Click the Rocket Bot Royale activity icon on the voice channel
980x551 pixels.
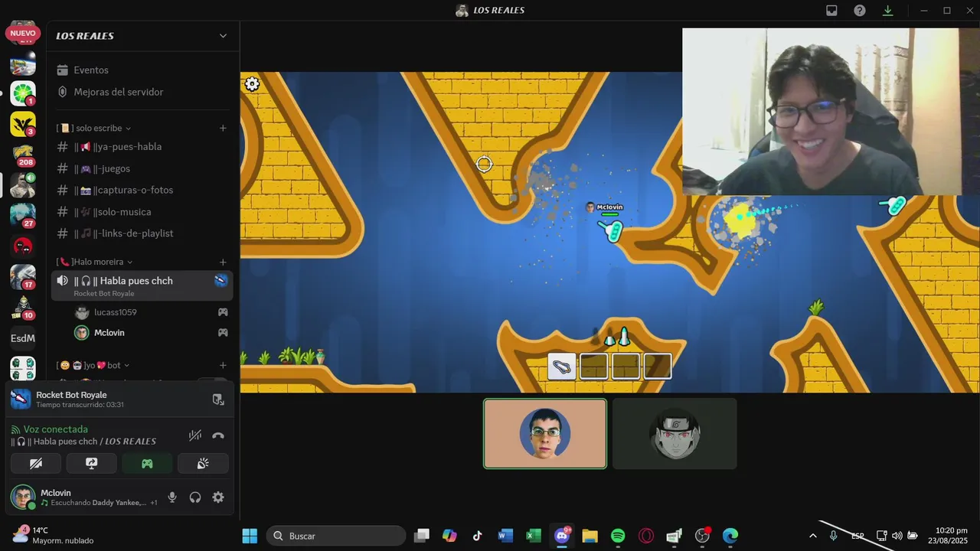[220, 281]
